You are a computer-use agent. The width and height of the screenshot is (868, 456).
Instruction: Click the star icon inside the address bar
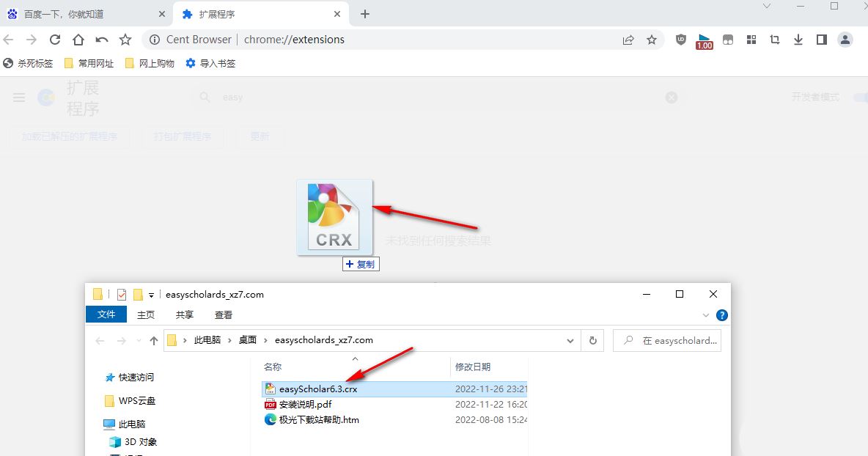tap(652, 40)
